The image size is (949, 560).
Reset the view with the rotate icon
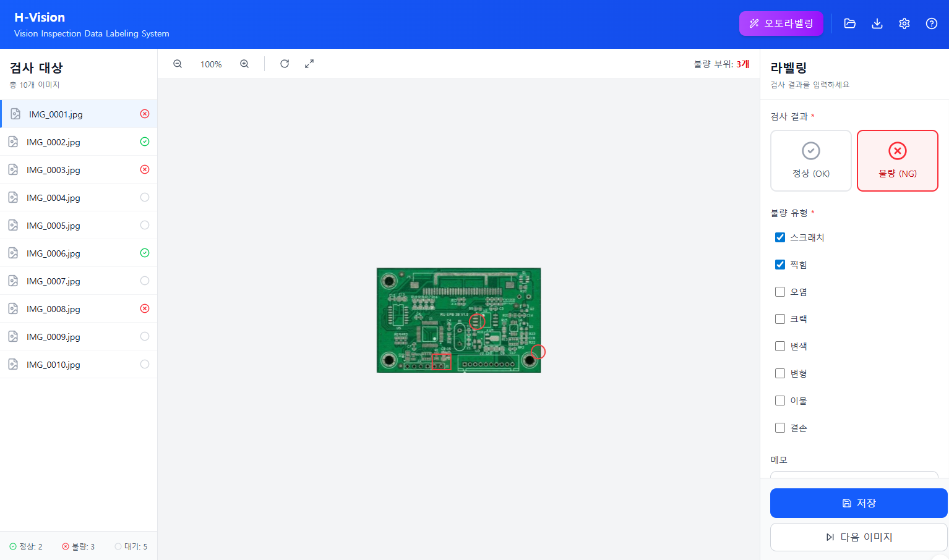tap(285, 64)
